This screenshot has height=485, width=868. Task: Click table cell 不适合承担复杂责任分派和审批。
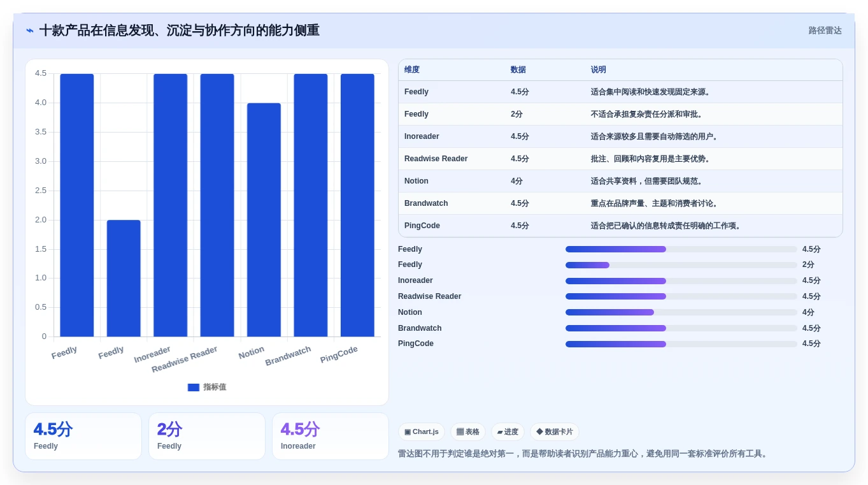pos(648,115)
